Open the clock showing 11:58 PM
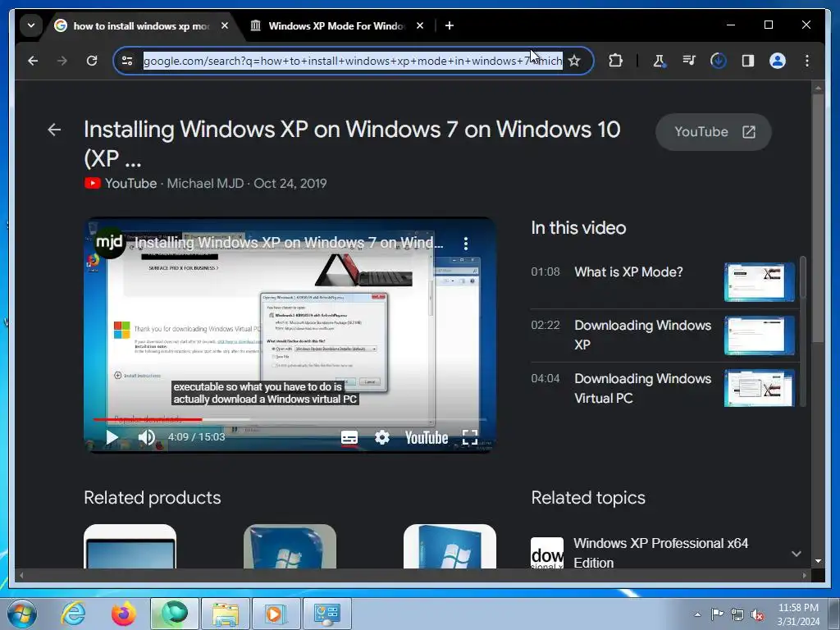 (798, 614)
